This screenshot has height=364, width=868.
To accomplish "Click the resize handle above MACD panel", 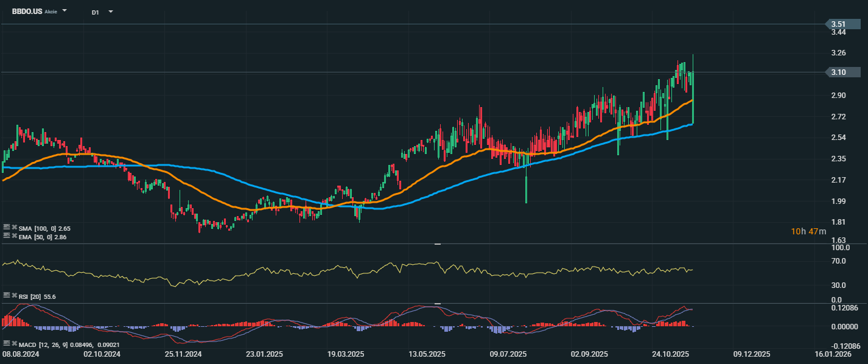I will [x=437, y=303].
